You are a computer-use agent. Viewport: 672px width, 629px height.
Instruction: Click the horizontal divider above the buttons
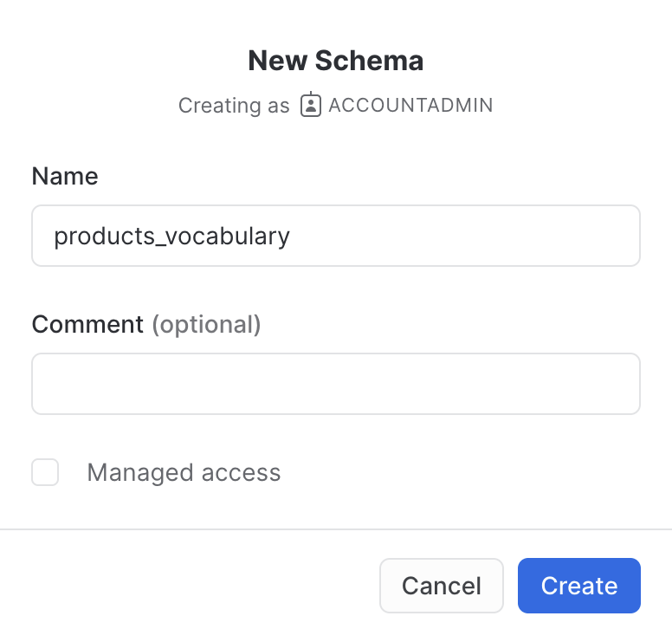point(336,528)
